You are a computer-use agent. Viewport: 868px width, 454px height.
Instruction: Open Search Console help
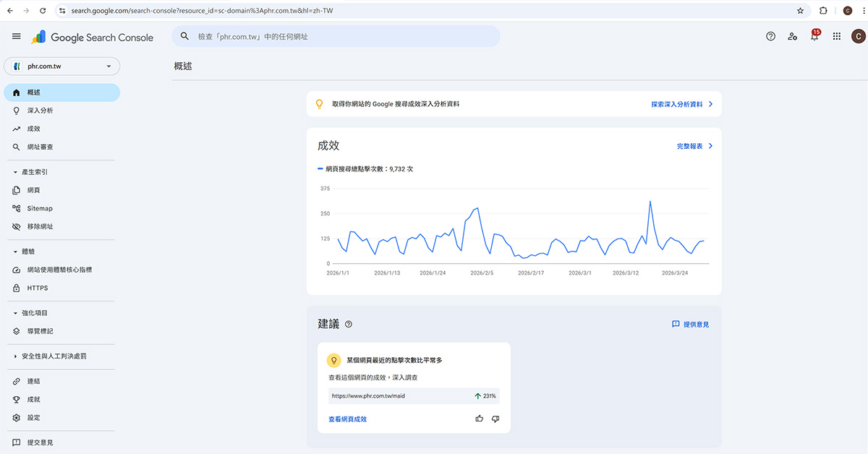point(770,36)
